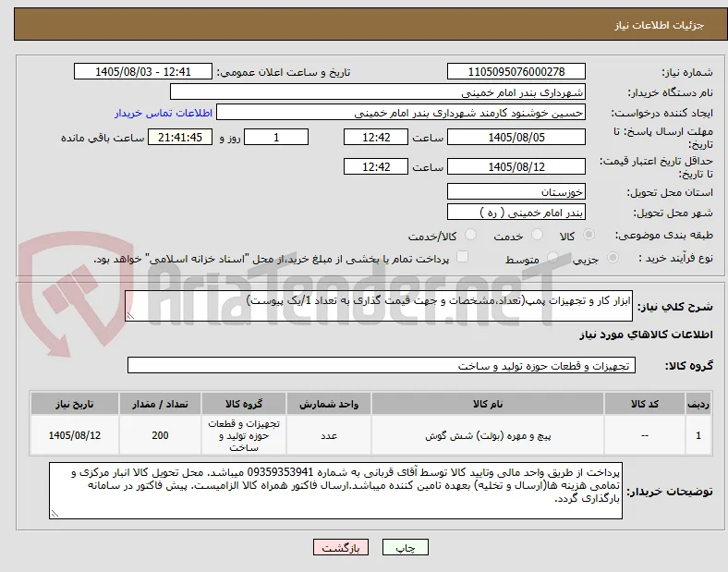Click the price validity hour field 12:42
Image resolution: width=728 pixels, height=572 pixels.
point(376,166)
